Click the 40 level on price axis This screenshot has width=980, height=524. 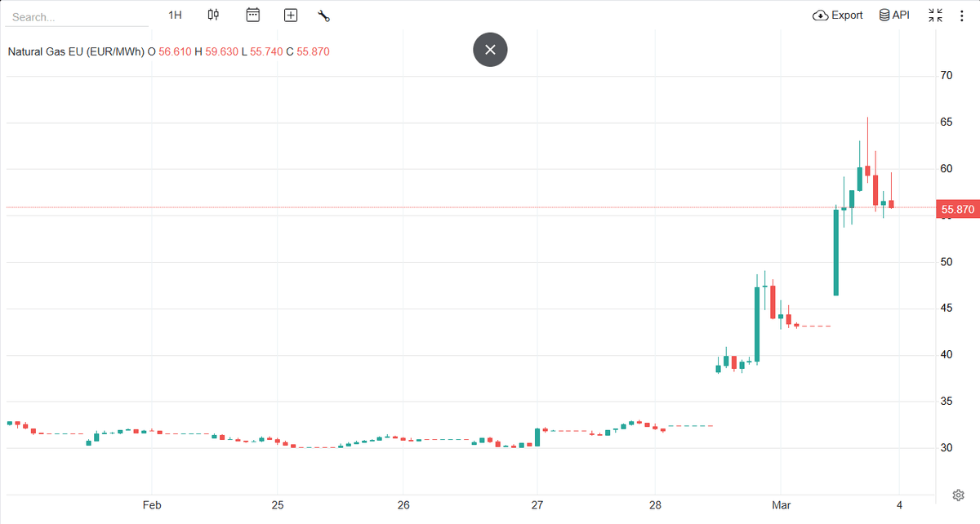click(x=947, y=355)
